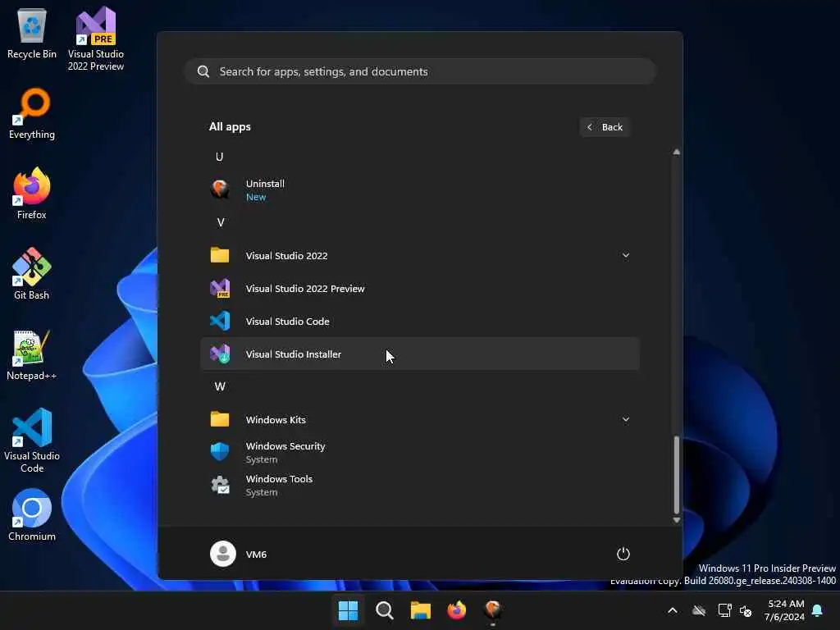Open Recycle Bin desktop icon
The image size is (840, 630).
click(32, 33)
